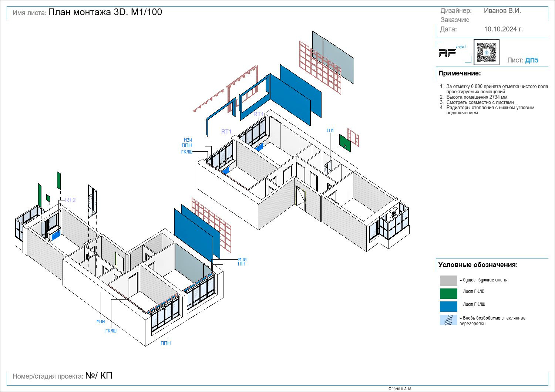Select the project stage value №/ КП
This screenshot has height=392, width=555.
tap(98, 376)
